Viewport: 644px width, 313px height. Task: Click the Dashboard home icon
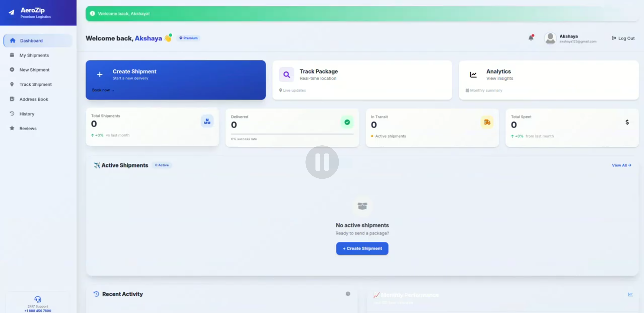[x=12, y=40]
